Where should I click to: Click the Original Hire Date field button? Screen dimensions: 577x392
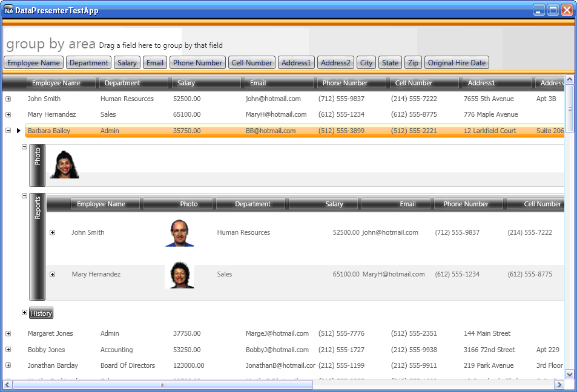pos(457,63)
